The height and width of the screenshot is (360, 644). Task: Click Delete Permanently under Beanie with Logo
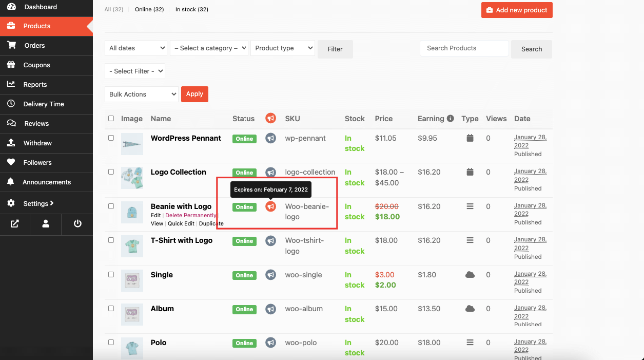[x=190, y=216]
